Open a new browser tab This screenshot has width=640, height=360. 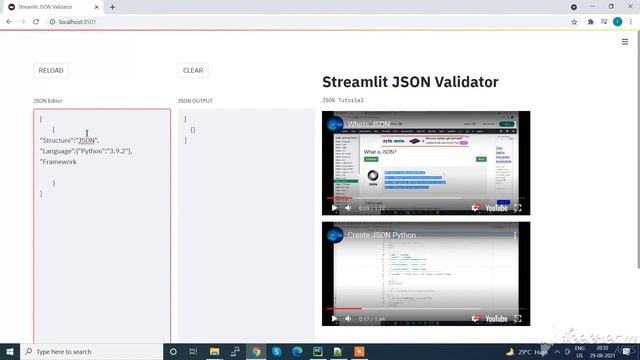pyautogui.click(x=112, y=7)
